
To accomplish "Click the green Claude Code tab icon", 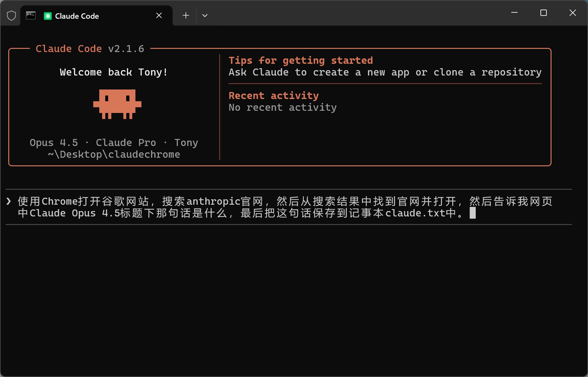I will (48, 16).
